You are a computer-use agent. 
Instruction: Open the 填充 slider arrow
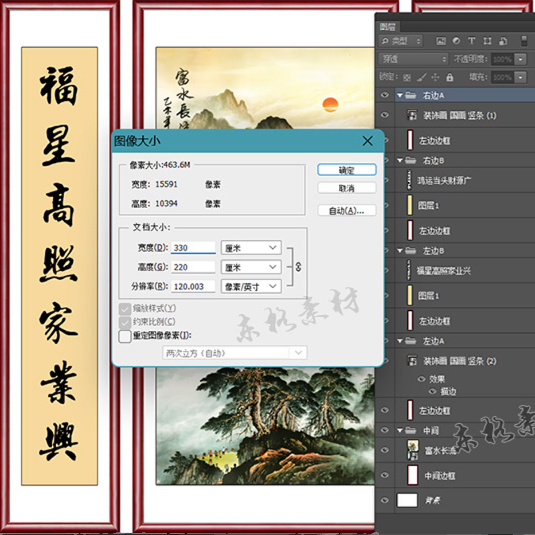520,77
